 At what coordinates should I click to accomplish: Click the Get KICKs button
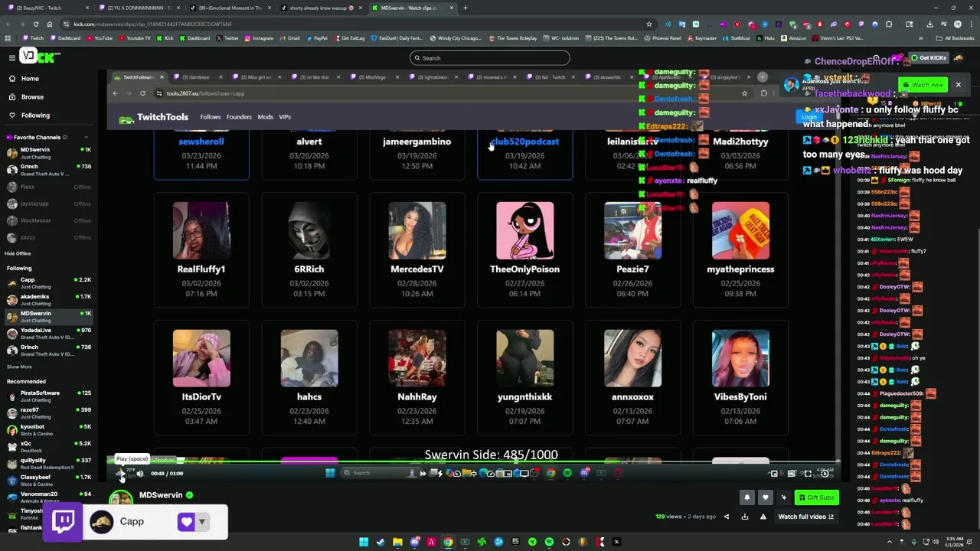click(929, 58)
